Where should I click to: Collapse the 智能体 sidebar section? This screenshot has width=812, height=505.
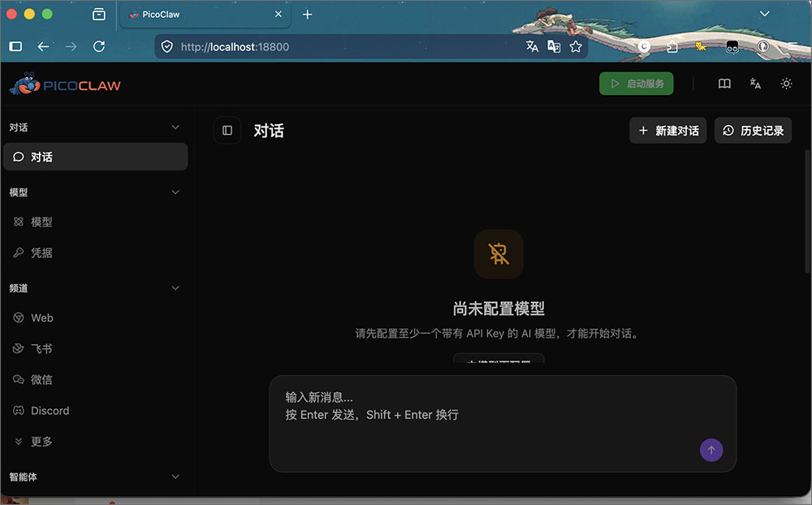pyautogui.click(x=175, y=477)
